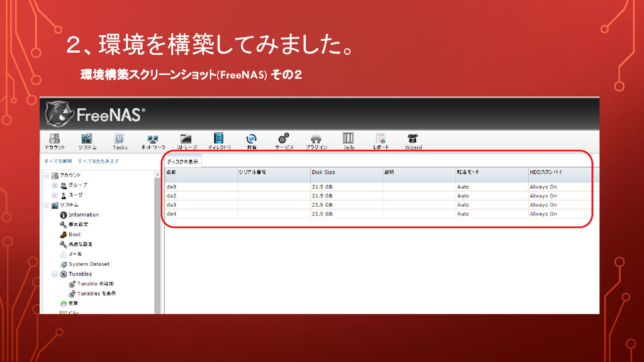Open メール in the tree

pos(75,254)
